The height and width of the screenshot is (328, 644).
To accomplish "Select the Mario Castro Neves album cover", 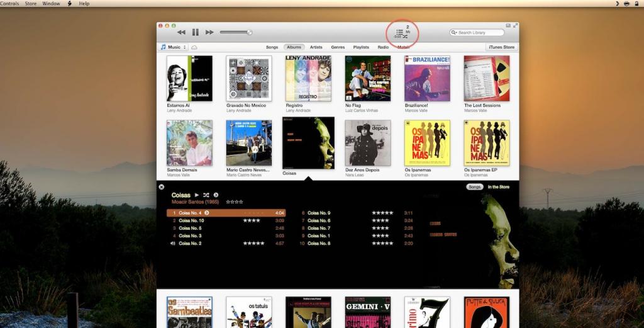I will coord(249,143).
